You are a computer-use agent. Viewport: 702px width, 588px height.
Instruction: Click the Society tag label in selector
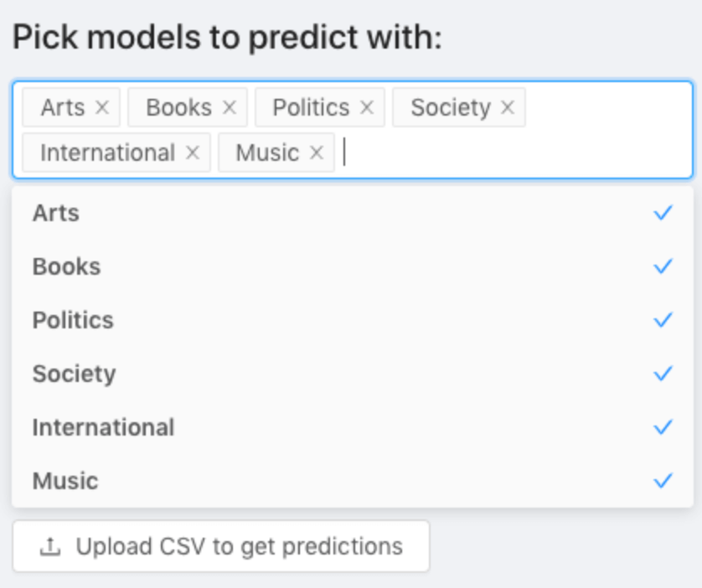point(451,108)
